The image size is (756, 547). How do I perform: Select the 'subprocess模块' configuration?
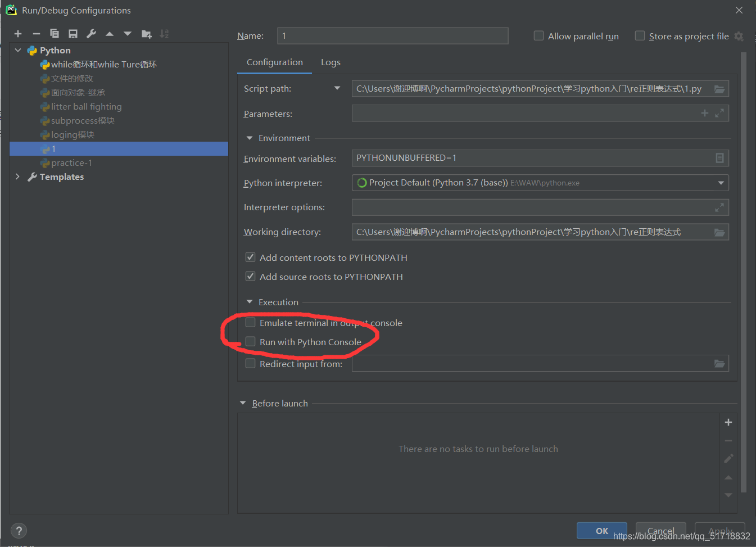point(83,121)
